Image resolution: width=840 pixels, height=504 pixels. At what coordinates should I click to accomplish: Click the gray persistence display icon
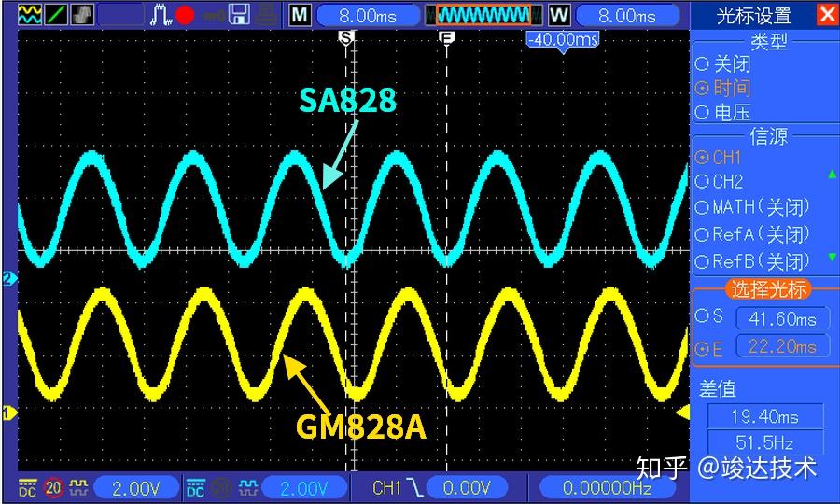tap(82, 14)
